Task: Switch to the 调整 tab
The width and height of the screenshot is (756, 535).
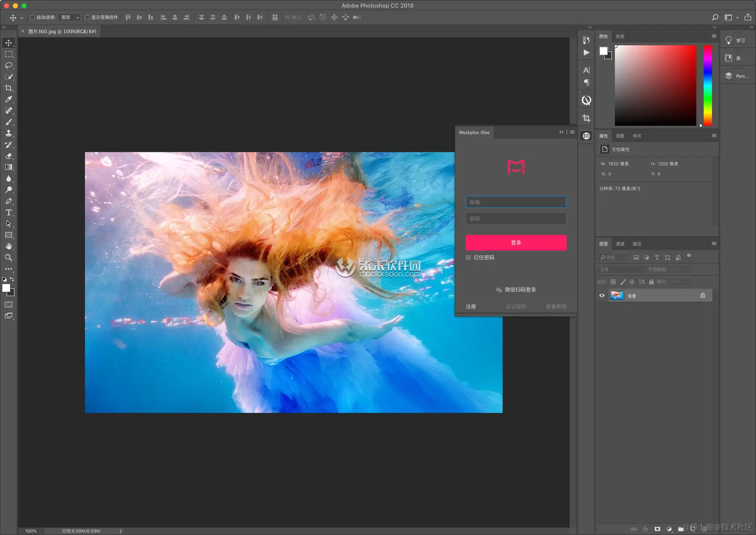Action: click(x=620, y=136)
